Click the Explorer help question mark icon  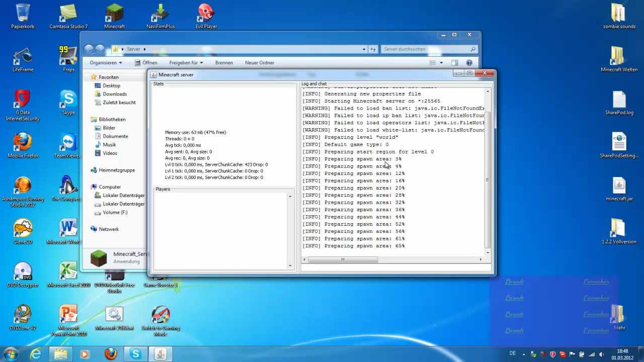click(469, 63)
